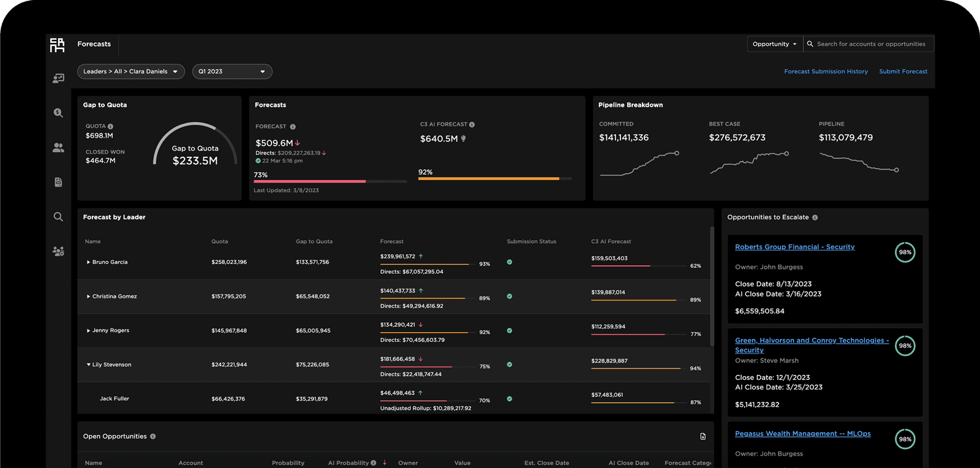Collapse the Lily Stevenson row
Image resolution: width=980 pixels, height=468 pixels.
[88, 364]
